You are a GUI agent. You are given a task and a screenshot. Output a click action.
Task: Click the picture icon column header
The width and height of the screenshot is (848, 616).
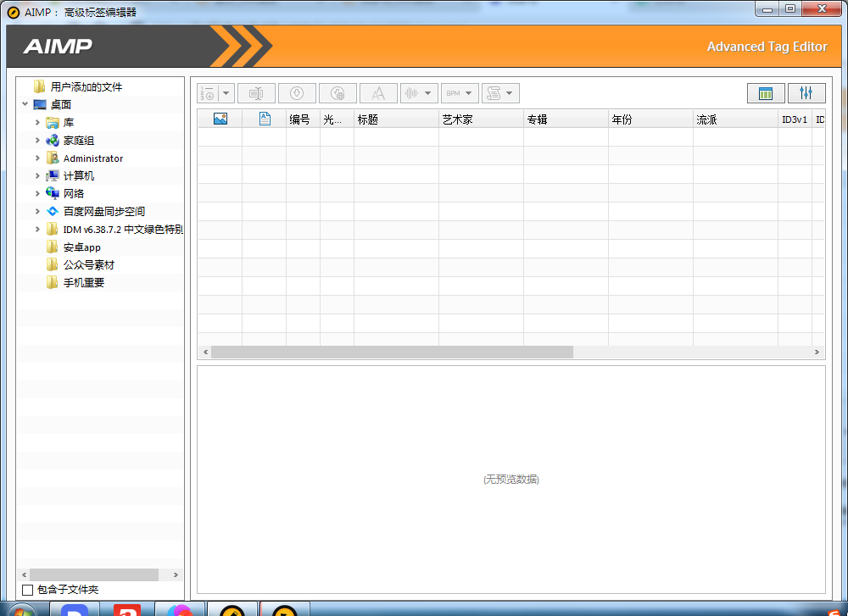click(x=220, y=119)
